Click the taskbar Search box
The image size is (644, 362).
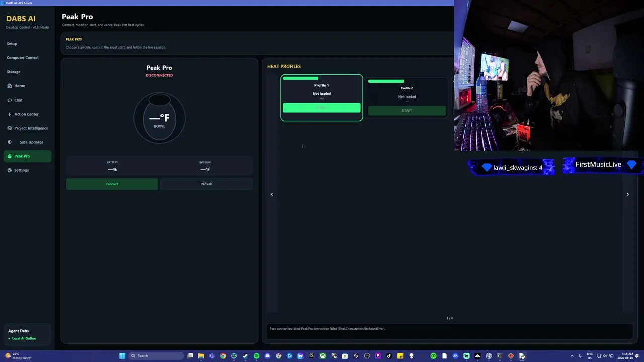click(x=156, y=356)
